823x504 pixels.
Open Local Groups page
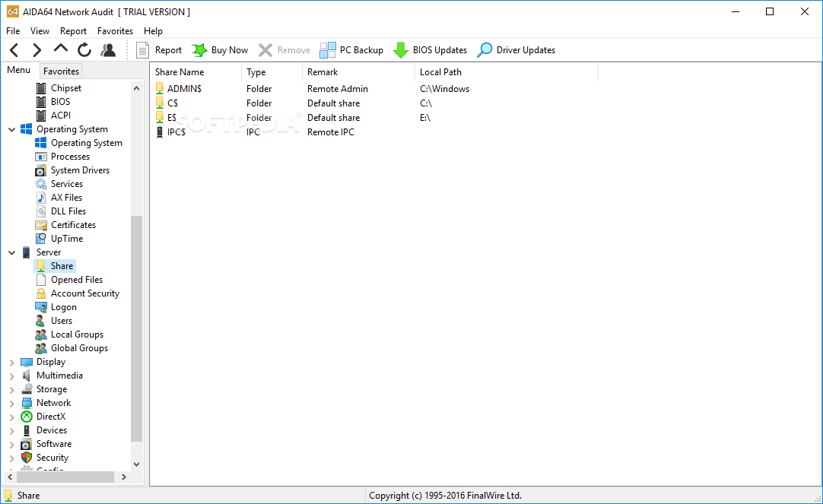pos(77,334)
